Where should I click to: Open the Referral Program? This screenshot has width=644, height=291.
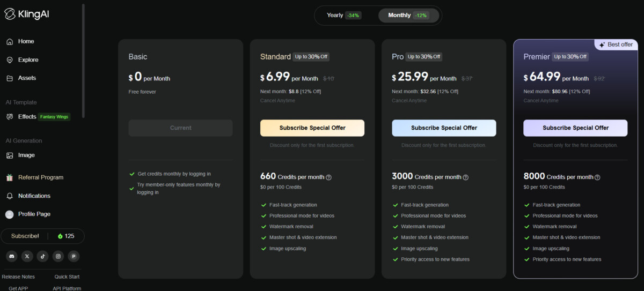pyautogui.click(x=41, y=177)
